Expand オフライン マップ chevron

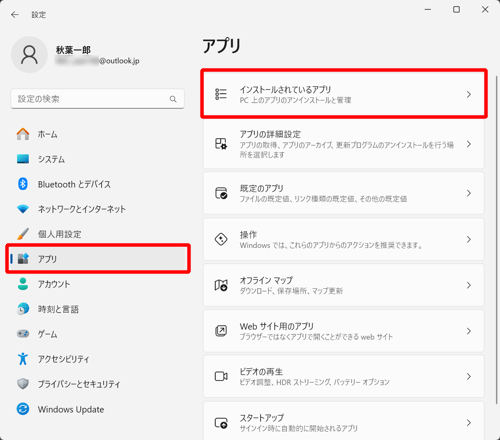(469, 285)
